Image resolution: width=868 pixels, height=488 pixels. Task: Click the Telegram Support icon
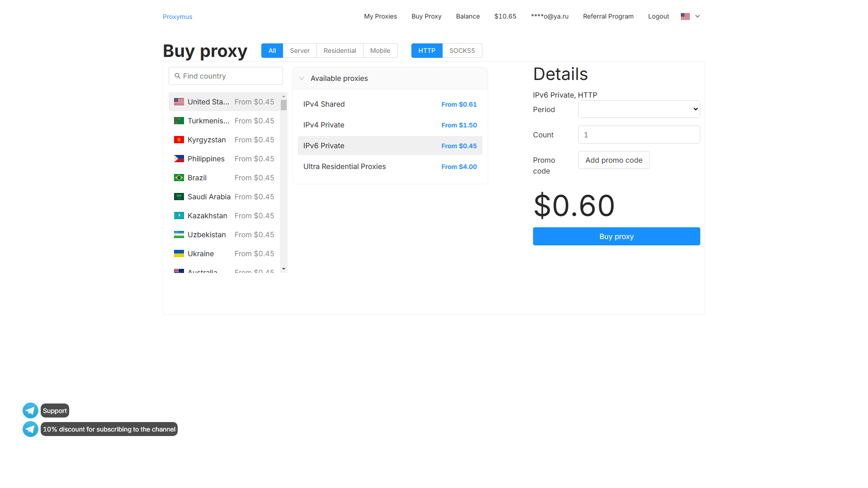[30, 410]
